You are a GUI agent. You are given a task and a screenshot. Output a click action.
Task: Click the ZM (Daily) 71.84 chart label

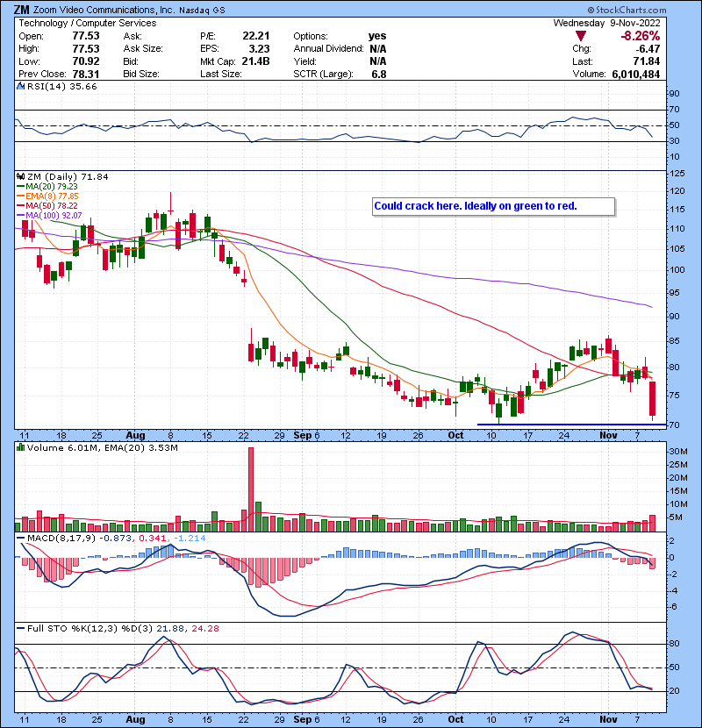[x=68, y=176]
